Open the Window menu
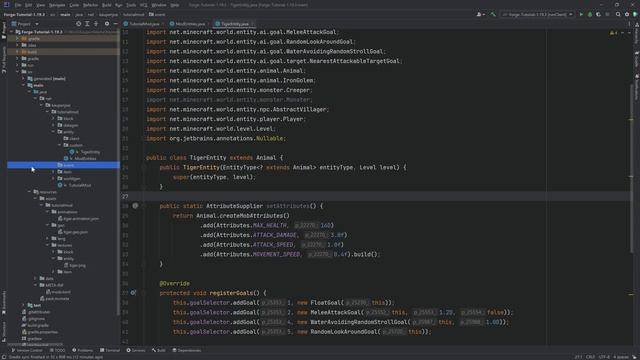 click(x=159, y=5)
